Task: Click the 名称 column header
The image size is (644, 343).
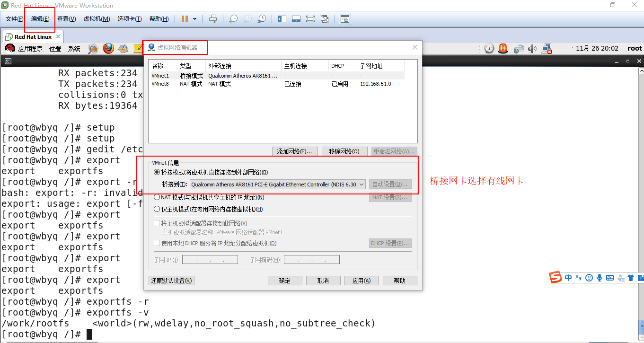Action: click(x=163, y=66)
